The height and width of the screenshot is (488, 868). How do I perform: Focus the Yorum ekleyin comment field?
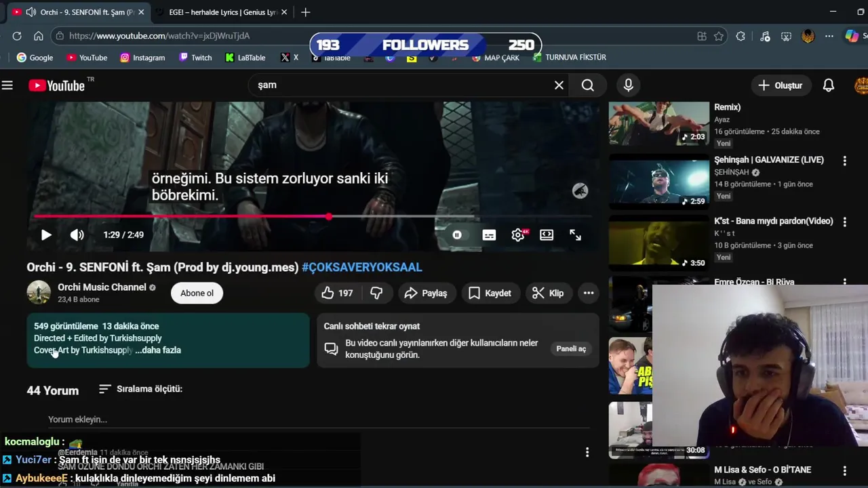(319, 420)
